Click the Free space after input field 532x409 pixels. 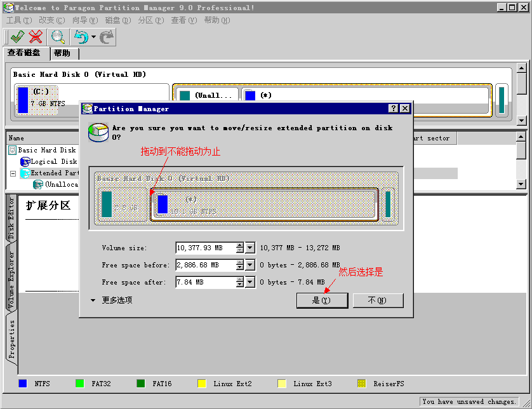click(x=205, y=282)
